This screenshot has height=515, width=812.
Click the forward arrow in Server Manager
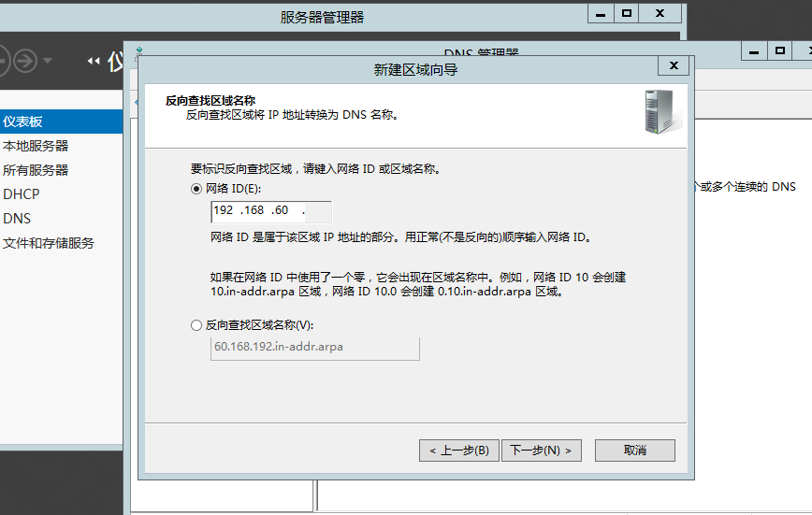25,61
